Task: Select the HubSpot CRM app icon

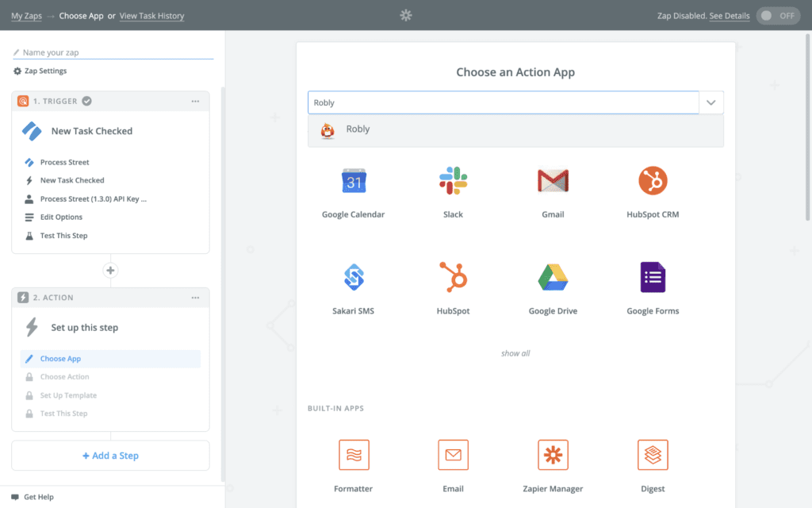Action: (653, 181)
